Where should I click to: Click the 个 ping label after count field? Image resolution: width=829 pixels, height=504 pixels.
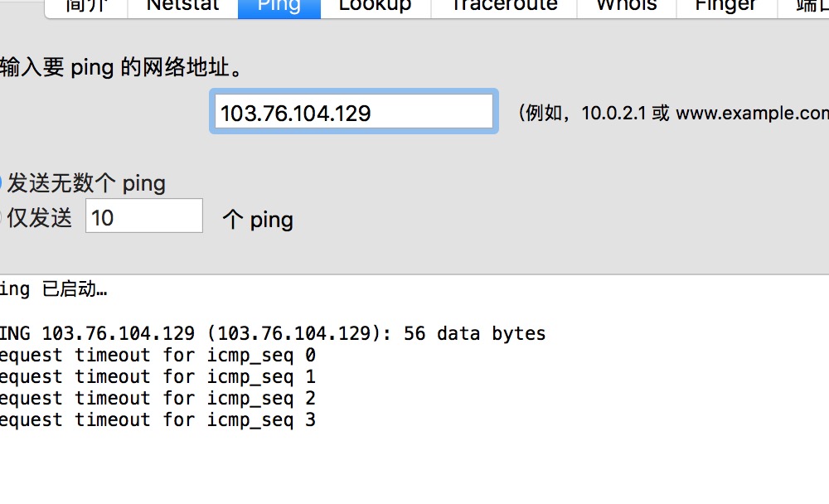coord(258,220)
